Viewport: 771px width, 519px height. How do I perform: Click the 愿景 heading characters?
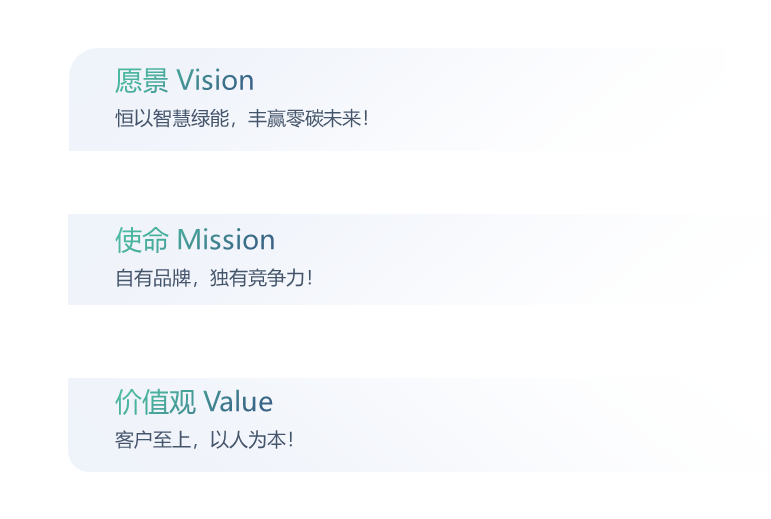pyautogui.click(x=142, y=81)
